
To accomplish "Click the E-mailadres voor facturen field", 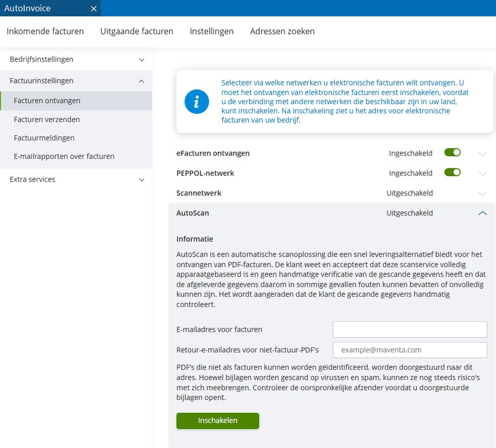I will tap(410, 330).
